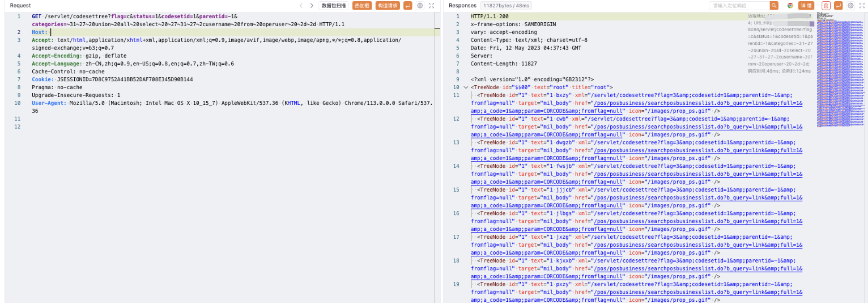Open response in Chrome browser icon

tap(790, 6)
